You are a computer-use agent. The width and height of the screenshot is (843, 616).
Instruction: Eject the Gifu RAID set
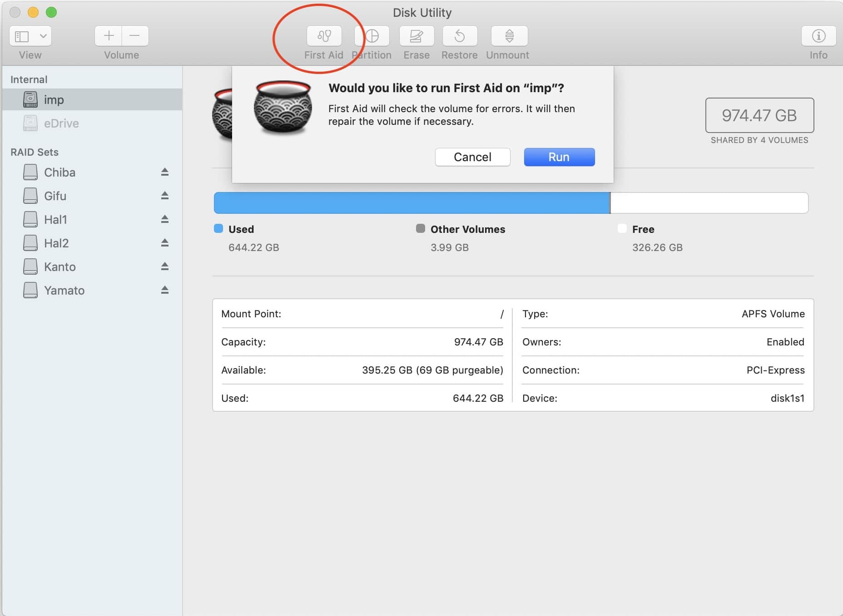pos(165,196)
